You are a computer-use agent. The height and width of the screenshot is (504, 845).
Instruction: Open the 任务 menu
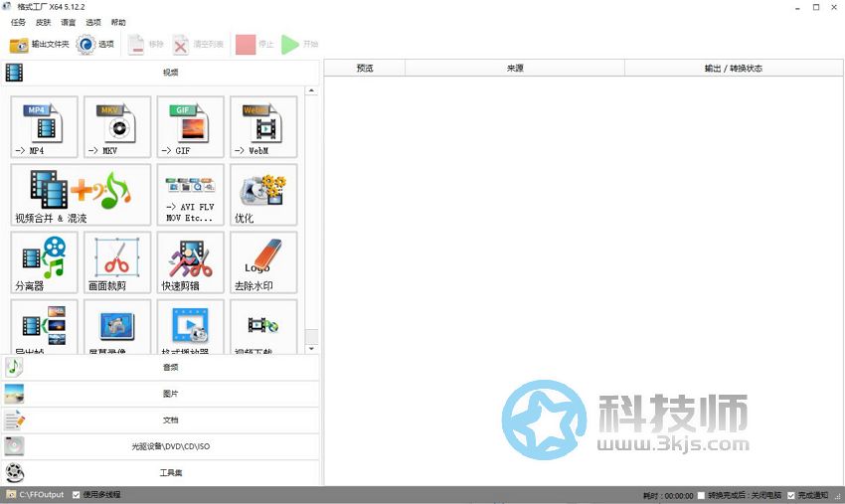tap(18, 22)
